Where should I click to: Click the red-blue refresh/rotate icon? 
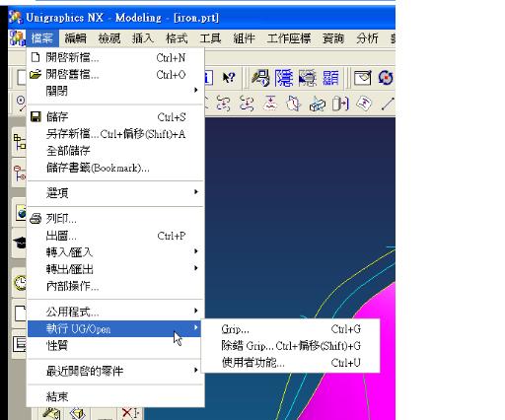[x=386, y=78]
